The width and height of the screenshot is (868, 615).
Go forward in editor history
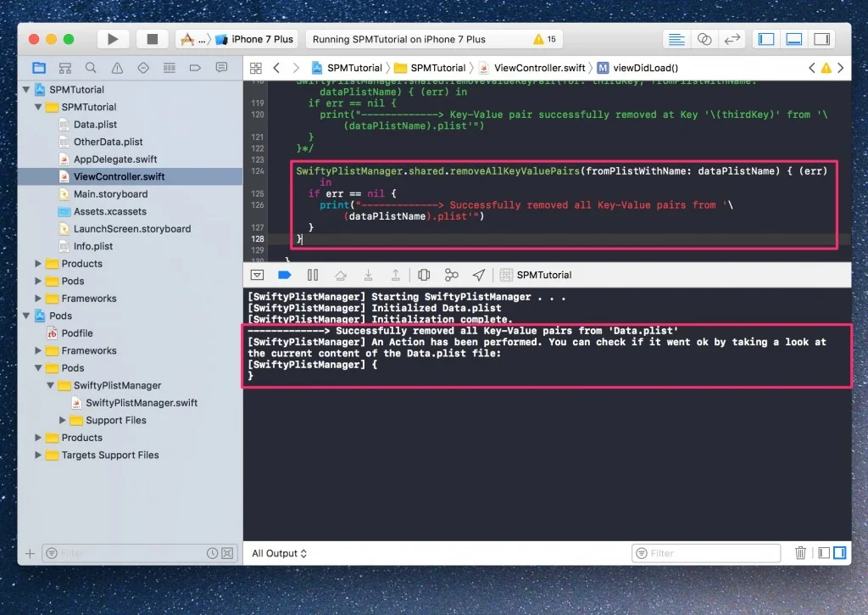click(296, 68)
